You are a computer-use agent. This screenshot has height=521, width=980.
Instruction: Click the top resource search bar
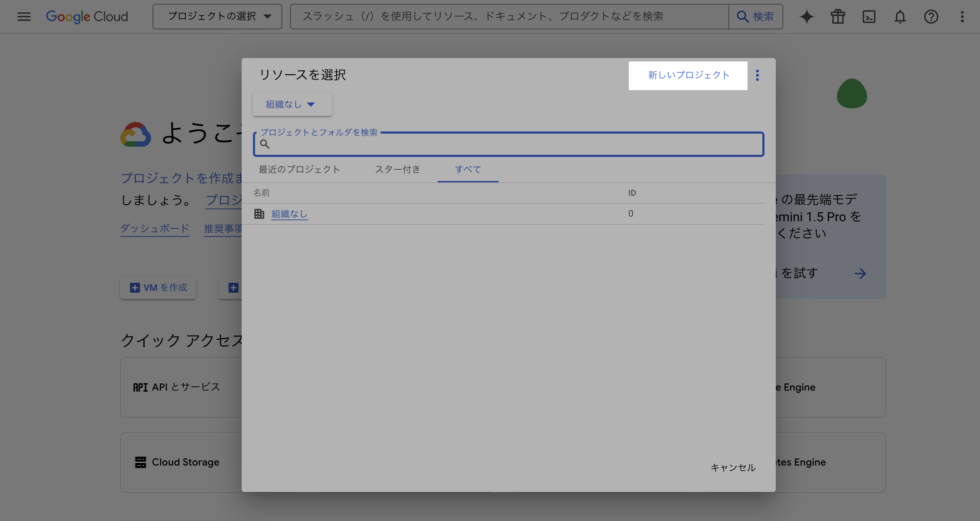[509, 16]
